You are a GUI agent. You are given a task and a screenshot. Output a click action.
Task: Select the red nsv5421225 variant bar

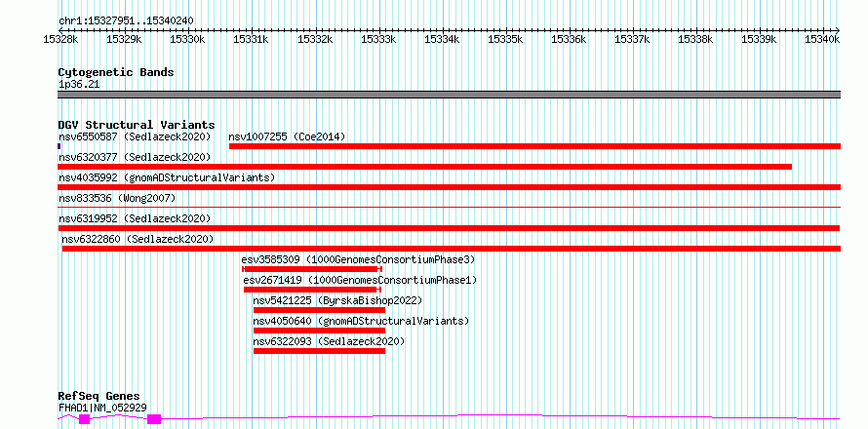[x=319, y=310]
